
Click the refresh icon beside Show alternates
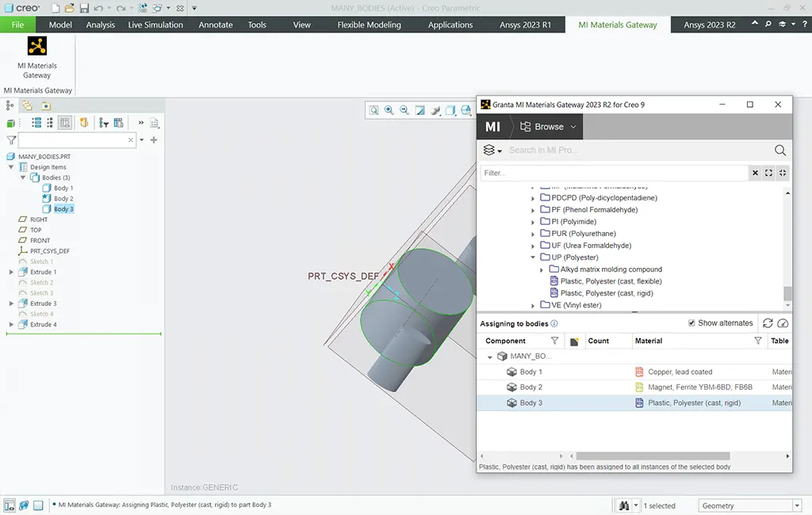click(x=768, y=323)
